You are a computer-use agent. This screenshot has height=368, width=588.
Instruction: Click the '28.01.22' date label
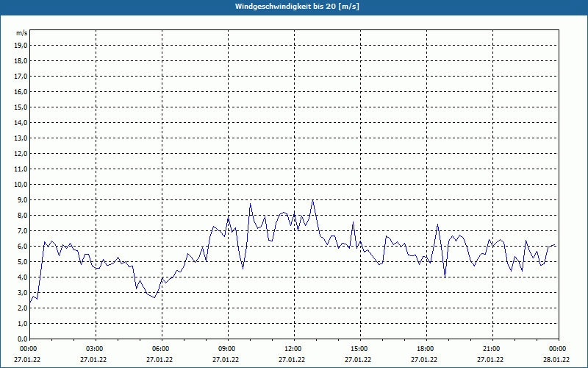(556, 360)
